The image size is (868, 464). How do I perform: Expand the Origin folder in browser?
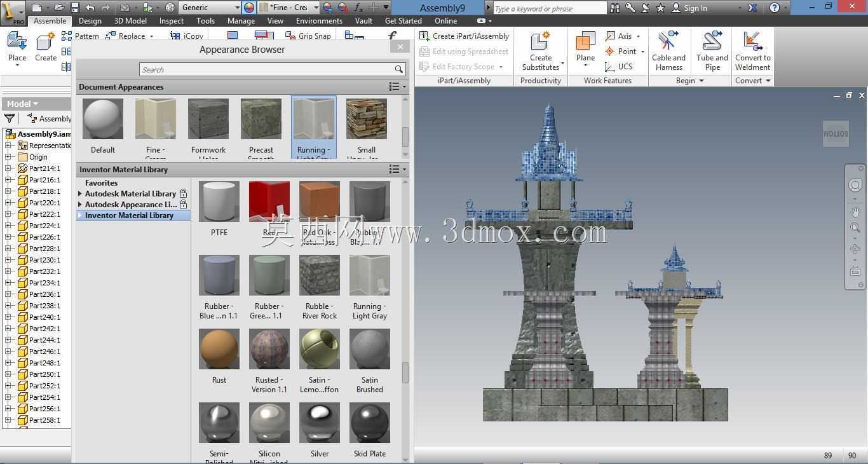coord(9,157)
